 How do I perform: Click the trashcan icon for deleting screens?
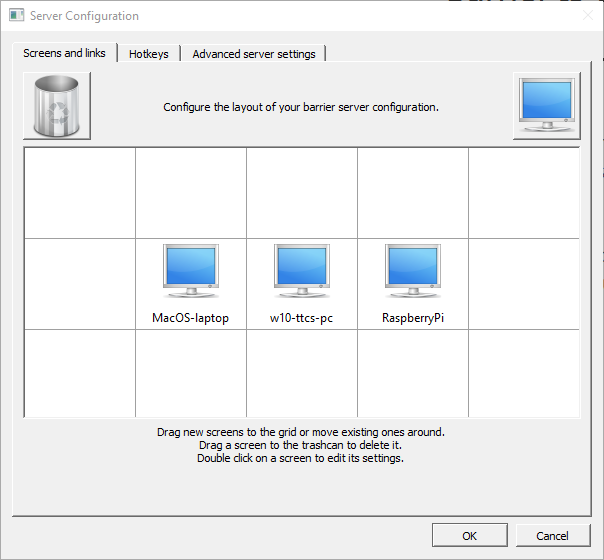(57, 106)
